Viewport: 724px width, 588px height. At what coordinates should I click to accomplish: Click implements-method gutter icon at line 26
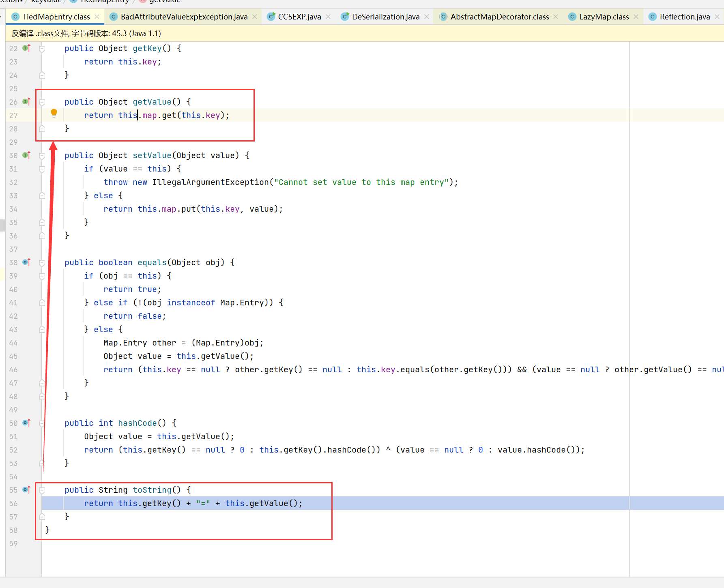pyautogui.click(x=26, y=102)
